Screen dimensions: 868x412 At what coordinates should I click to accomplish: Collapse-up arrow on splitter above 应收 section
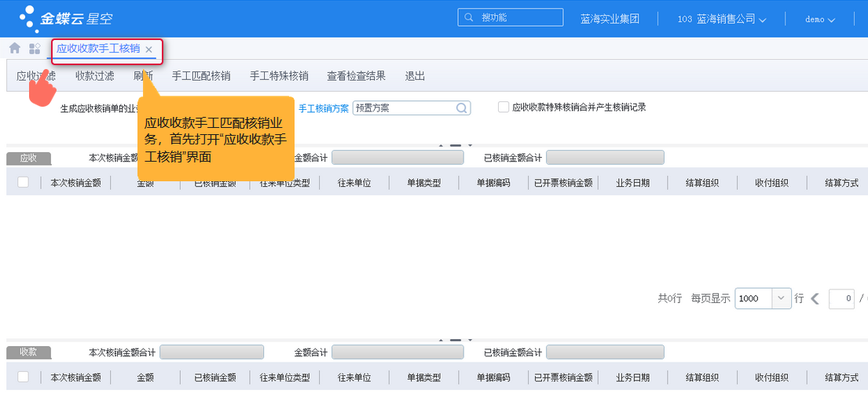pos(441,145)
